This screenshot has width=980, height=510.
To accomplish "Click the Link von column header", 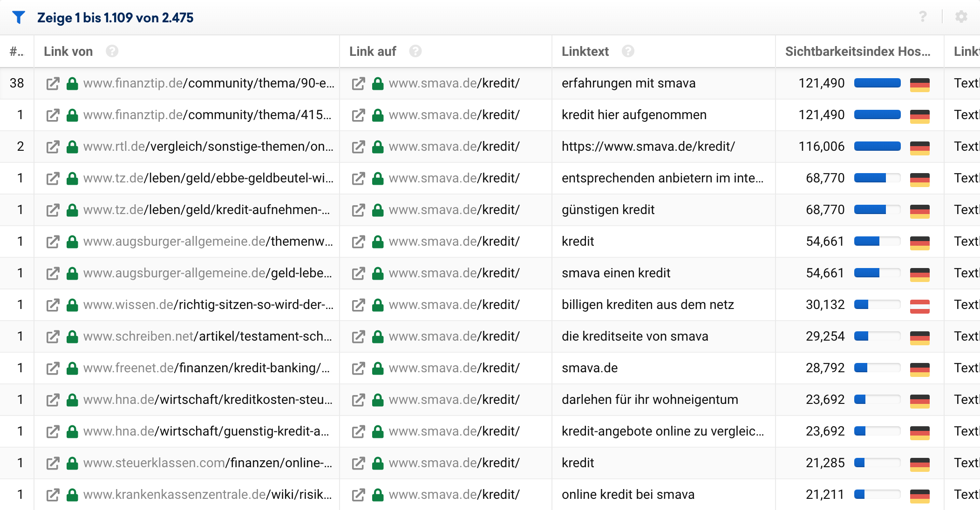I will pos(68,51).
